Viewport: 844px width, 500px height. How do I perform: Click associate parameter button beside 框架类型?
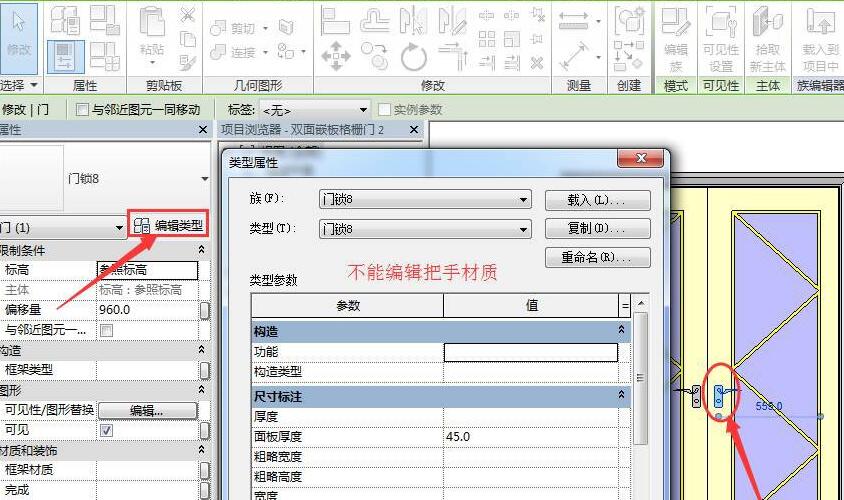(x=205, y=370)
